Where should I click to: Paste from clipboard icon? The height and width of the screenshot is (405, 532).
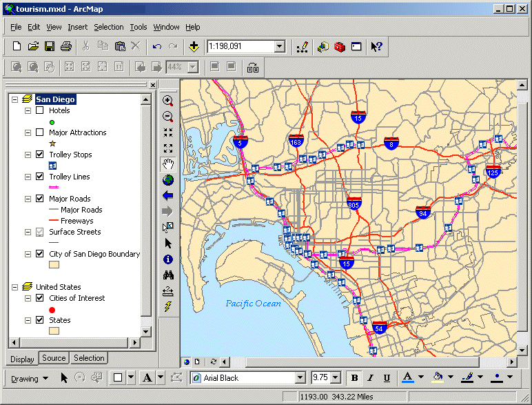(x=120, y=46)
